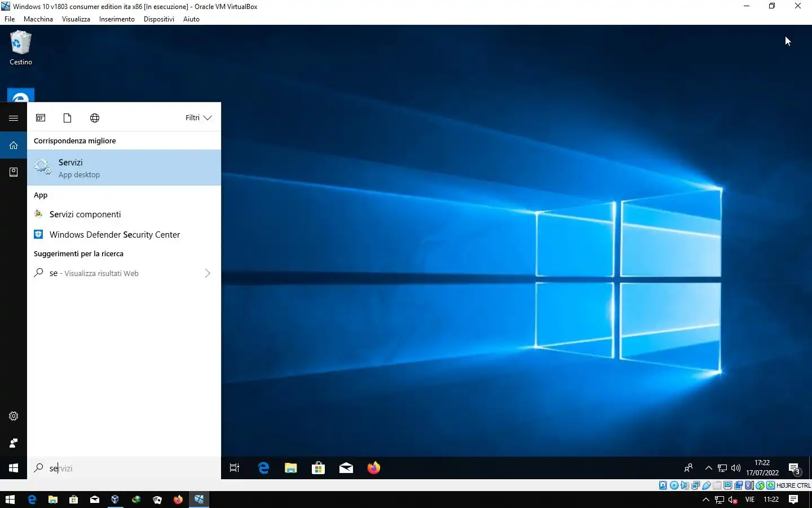
Task: Open Microsoft Store on the guest taskbar
Action: [319, 468]
